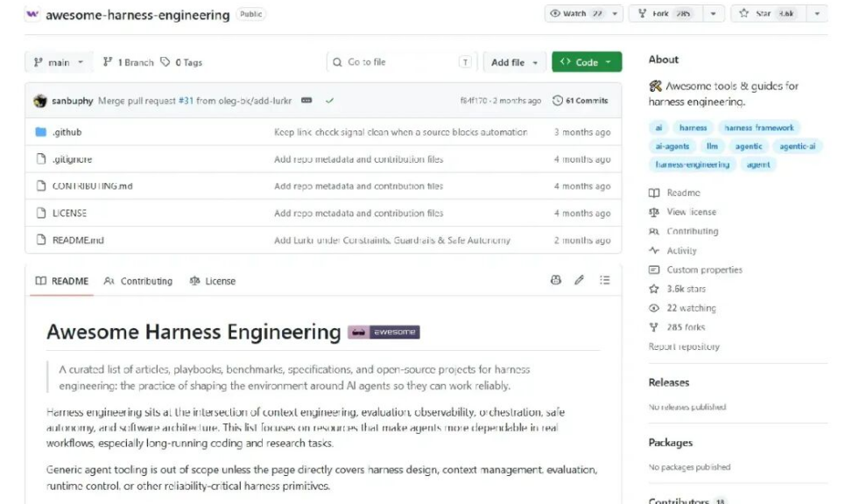Open the main branch dropdown
This screenshot has height=504, width=852.
pyautogui.click(x=58, y=62)
